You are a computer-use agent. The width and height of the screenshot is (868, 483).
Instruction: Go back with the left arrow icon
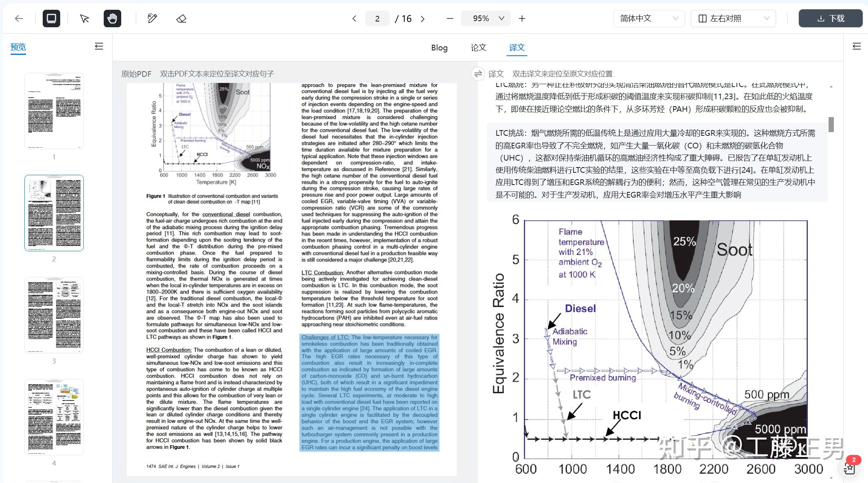[19, 18]
